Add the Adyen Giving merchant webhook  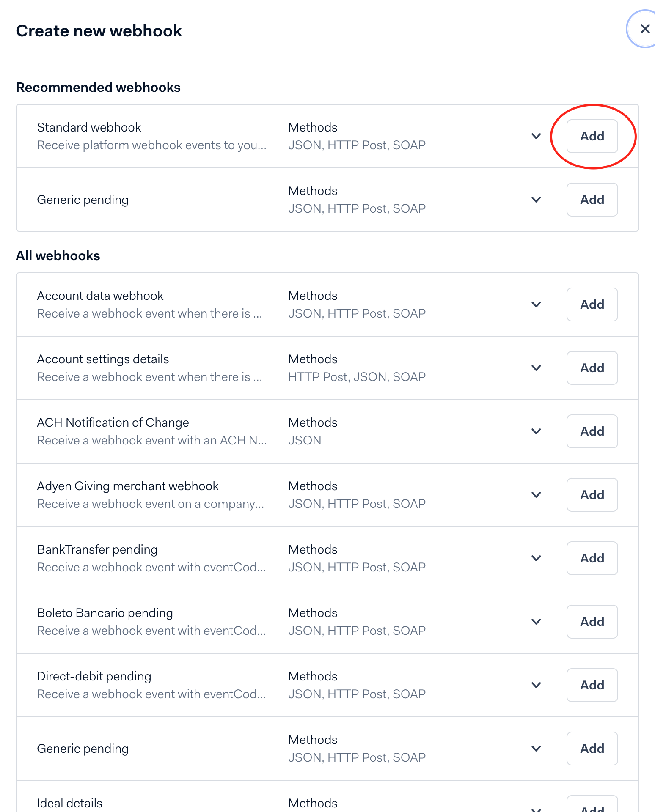(592, 495)
